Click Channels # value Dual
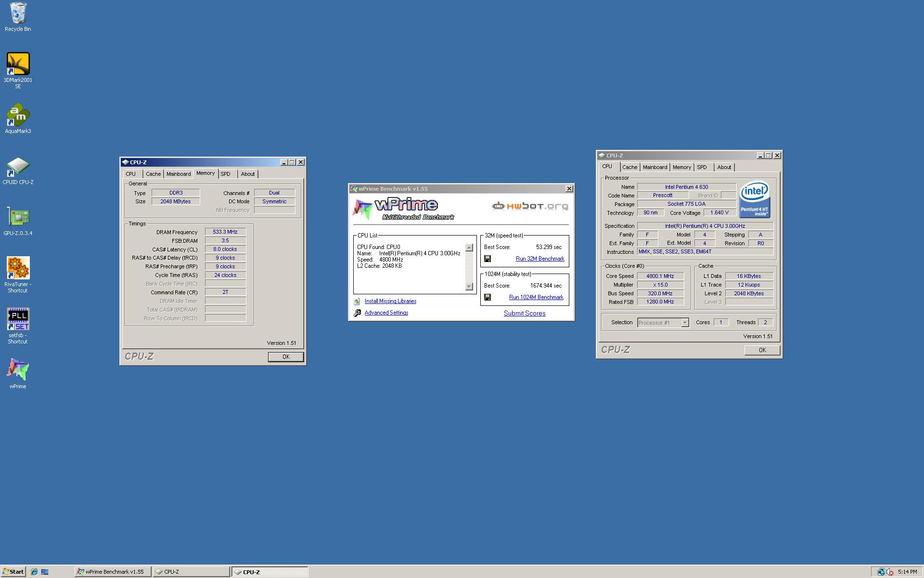 [x=274, y=193]
